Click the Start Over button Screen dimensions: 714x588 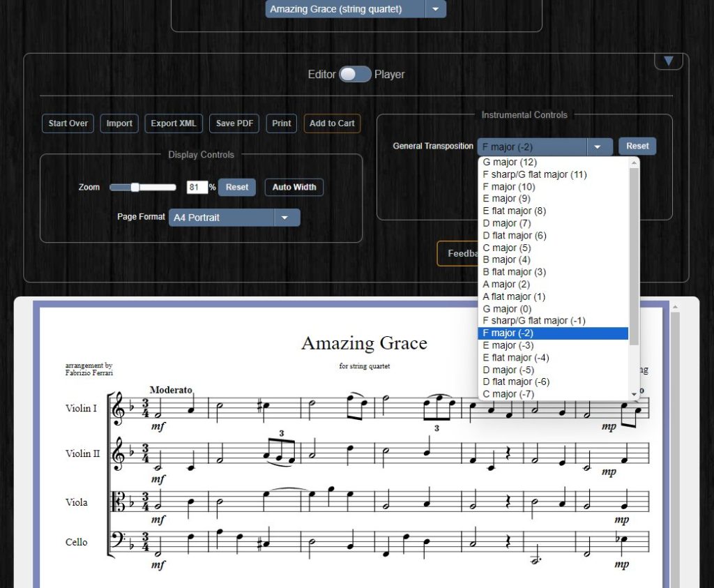coord(67,123)
